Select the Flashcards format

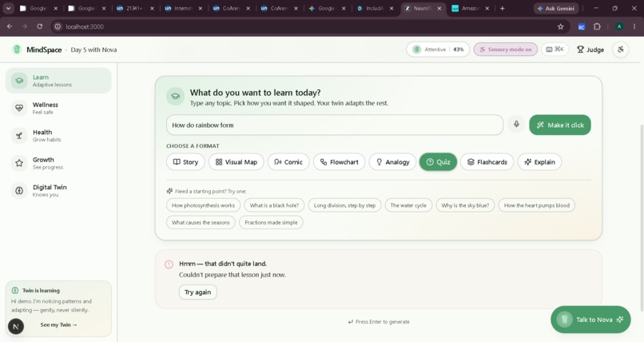[487, 161]
